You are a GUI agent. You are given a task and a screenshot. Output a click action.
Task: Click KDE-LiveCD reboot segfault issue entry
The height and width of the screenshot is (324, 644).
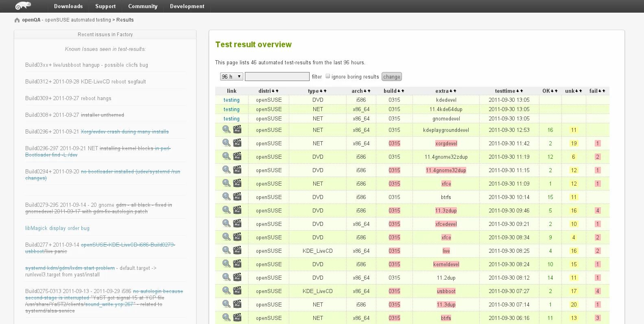point(85,81)
